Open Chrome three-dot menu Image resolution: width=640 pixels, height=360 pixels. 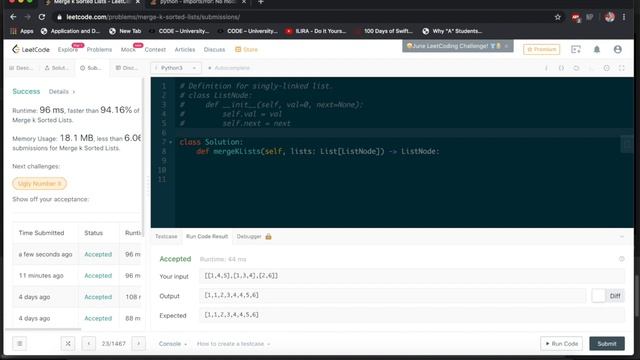coord(624,17)
